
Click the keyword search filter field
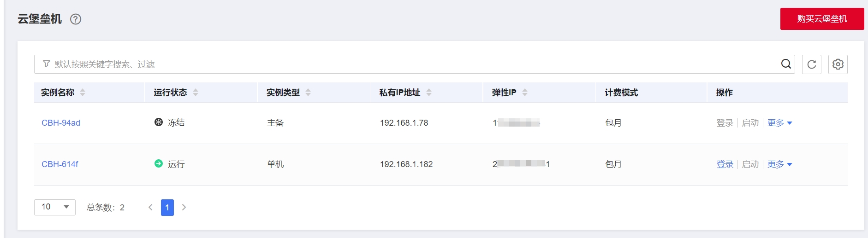406,64
